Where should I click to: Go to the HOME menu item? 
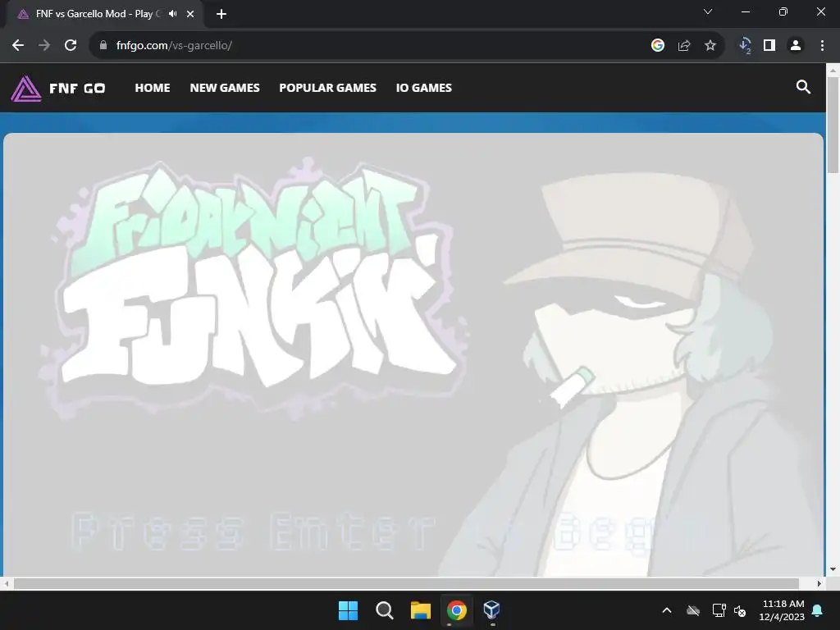[153, 88]
